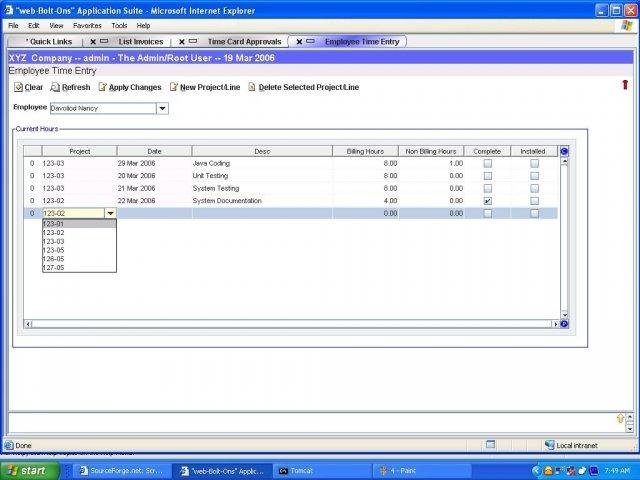Screen dimensions: 640x480
Task: Select 123-05 from project list
Action: [79, 250]
